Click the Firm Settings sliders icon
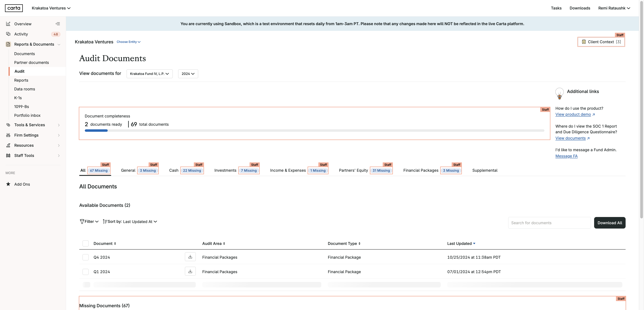 [x=8, y=135]
